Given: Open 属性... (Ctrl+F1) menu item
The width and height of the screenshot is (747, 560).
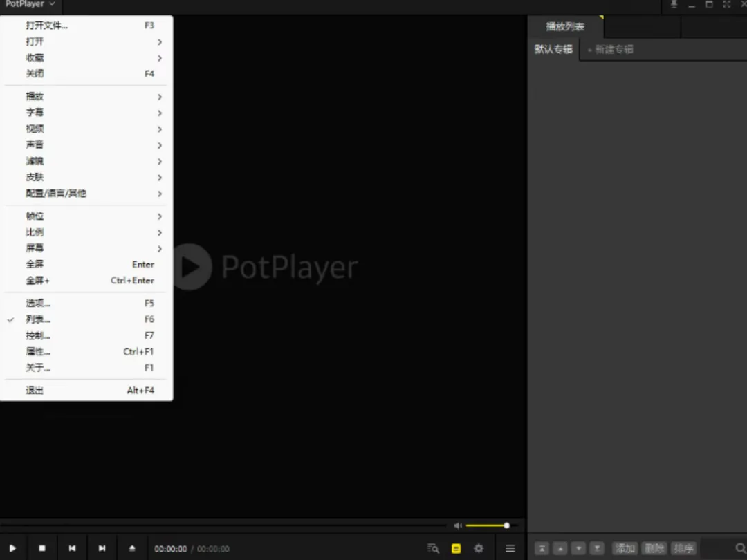Looking at the screenshot, I should point(86,351).
